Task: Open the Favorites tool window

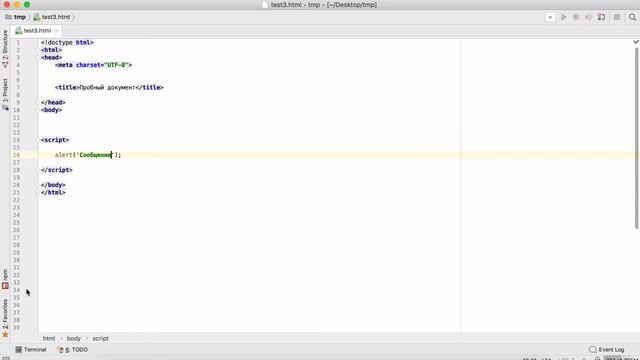Action: pyautogui.click(x=5, y=318)
